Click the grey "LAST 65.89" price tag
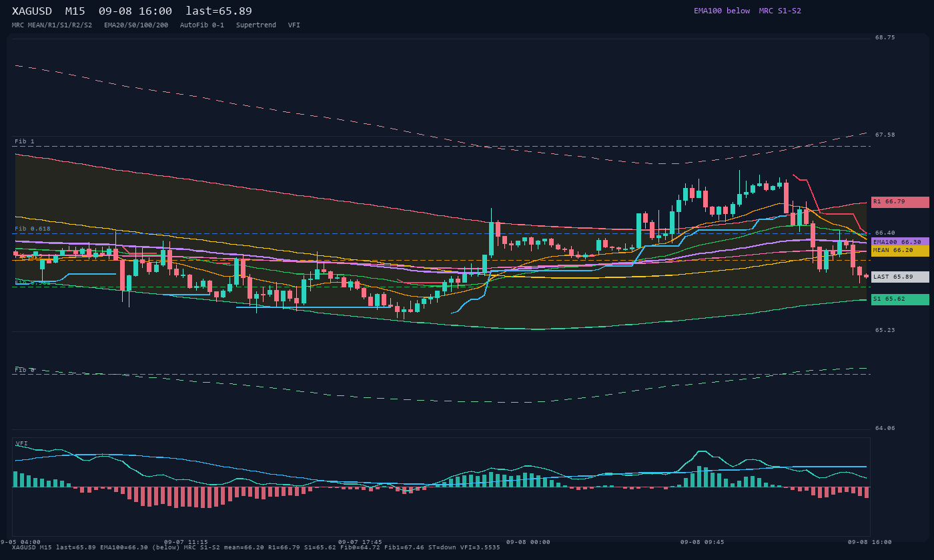Viewport: 934px width, 560px height. [x=900, y=277]
